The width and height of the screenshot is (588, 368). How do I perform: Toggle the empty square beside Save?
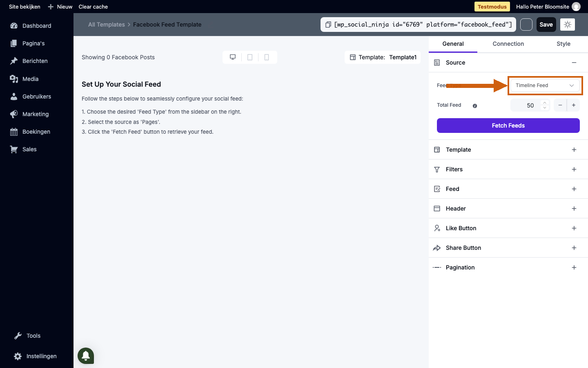pos(526,25)
